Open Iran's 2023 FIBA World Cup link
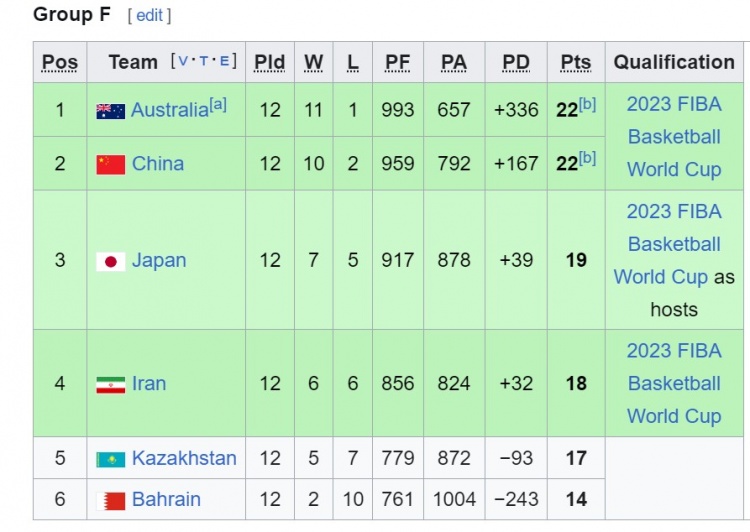Screen dimensions: 750x532 [673, 383]
